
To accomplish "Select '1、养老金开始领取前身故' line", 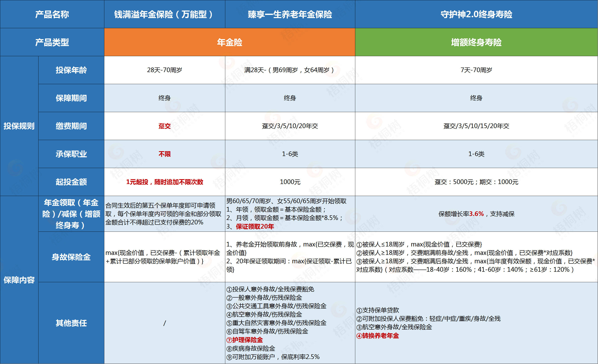I will coord(290,249).
